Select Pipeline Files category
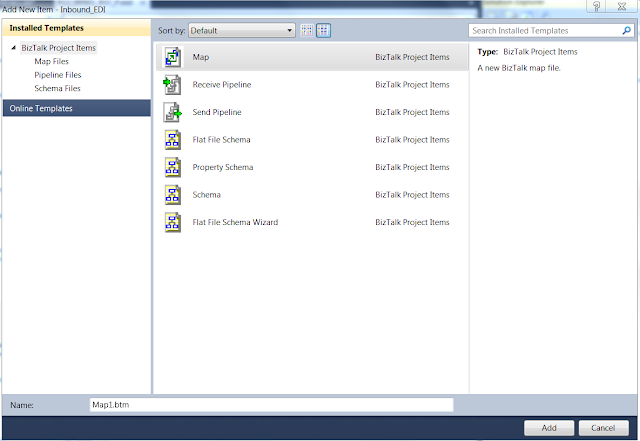Screen dimensions: 640x441 pyautogui.click(x=58, y=75)
